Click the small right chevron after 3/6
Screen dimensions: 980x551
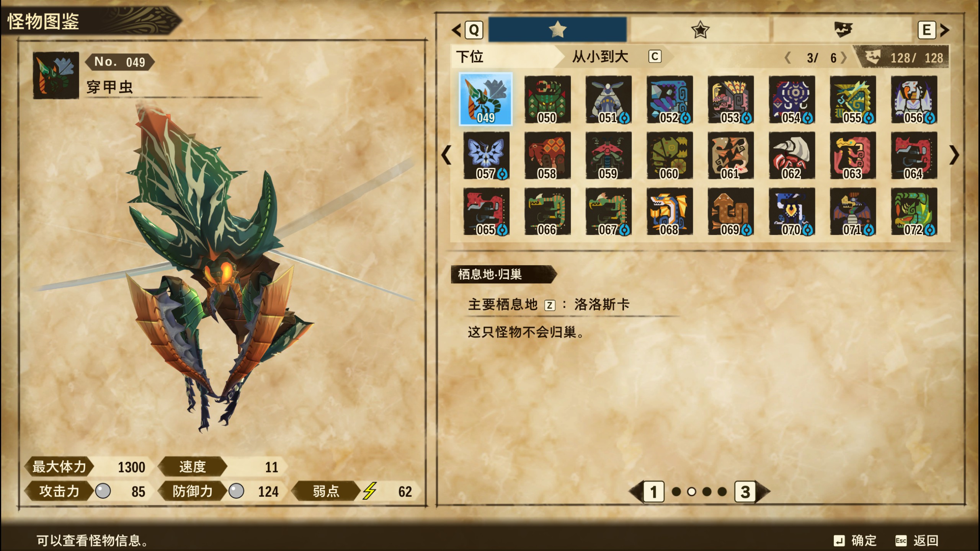click(x=844, y=58)
